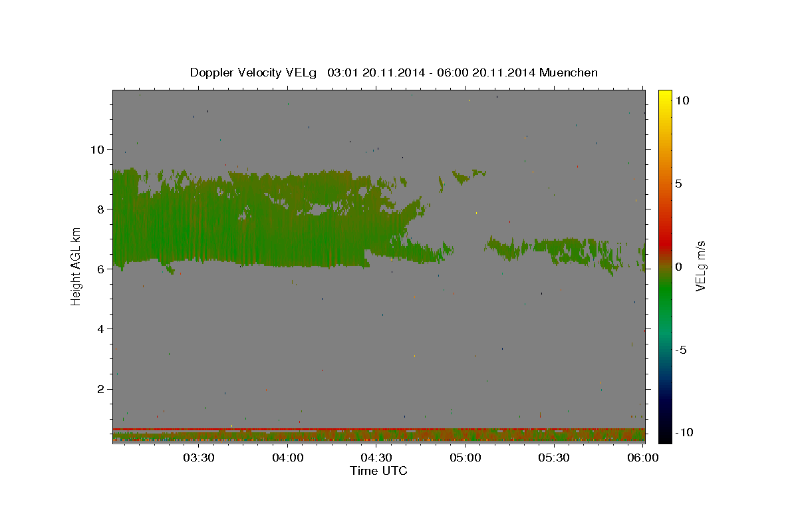Click the 'VELg m/s' colorbar label
The width and height of the screenshot is (798, 532).
click(x=700, y=267)
